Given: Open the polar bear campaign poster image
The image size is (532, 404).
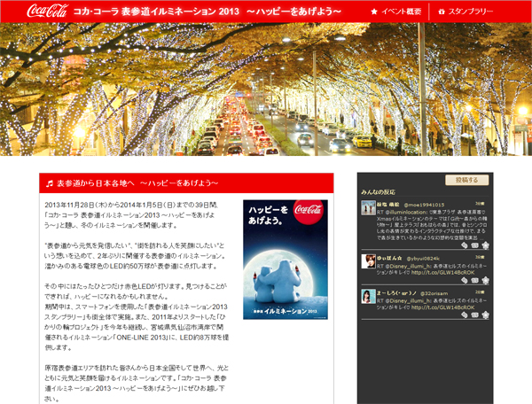Looking at the screenshot, I should click(286, 260).
